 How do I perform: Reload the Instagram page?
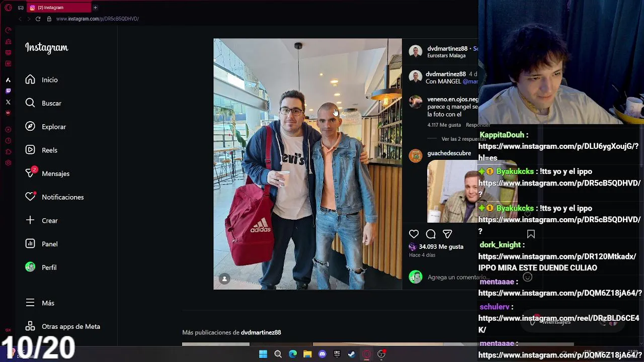[38, 19]
